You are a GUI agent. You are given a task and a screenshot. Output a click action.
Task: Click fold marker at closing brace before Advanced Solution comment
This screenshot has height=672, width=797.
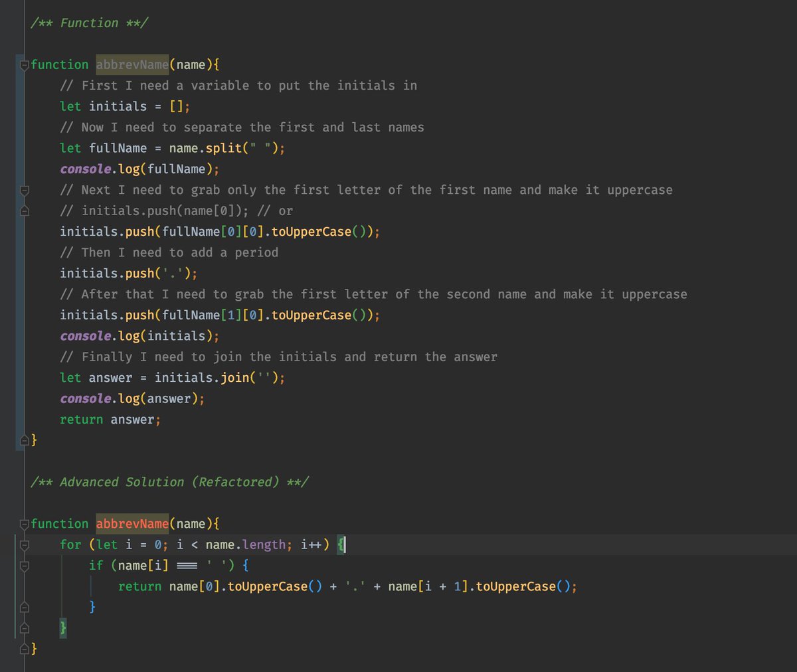click(25, 440)
